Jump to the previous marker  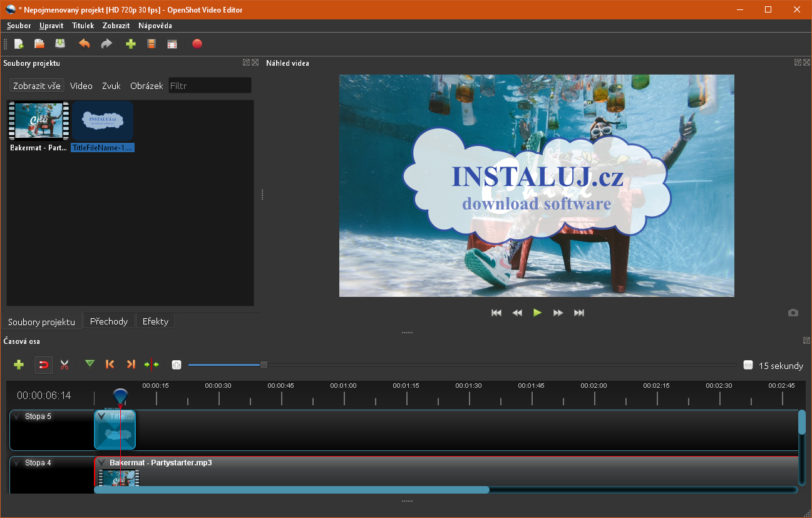point(110,365)
